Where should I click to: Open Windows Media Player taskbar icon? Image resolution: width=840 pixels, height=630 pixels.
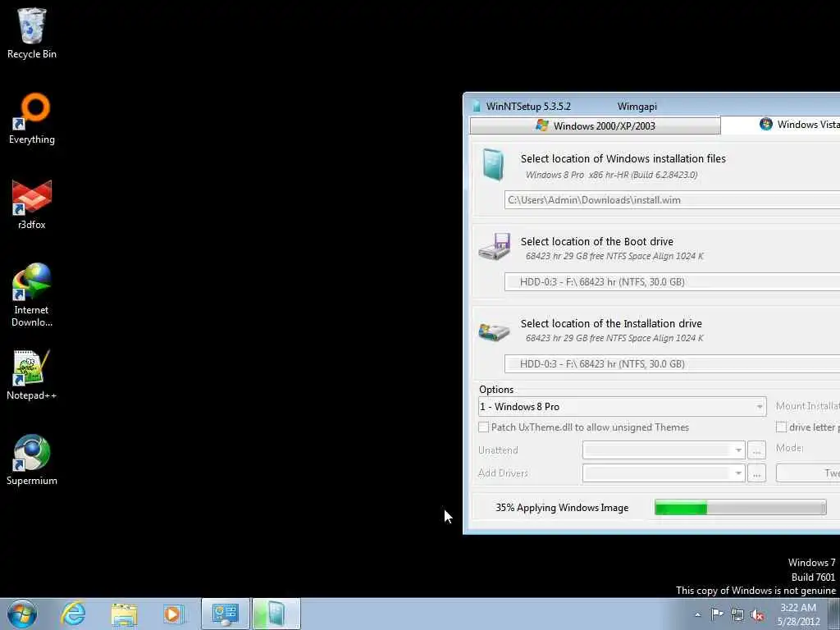click(174, 614)
